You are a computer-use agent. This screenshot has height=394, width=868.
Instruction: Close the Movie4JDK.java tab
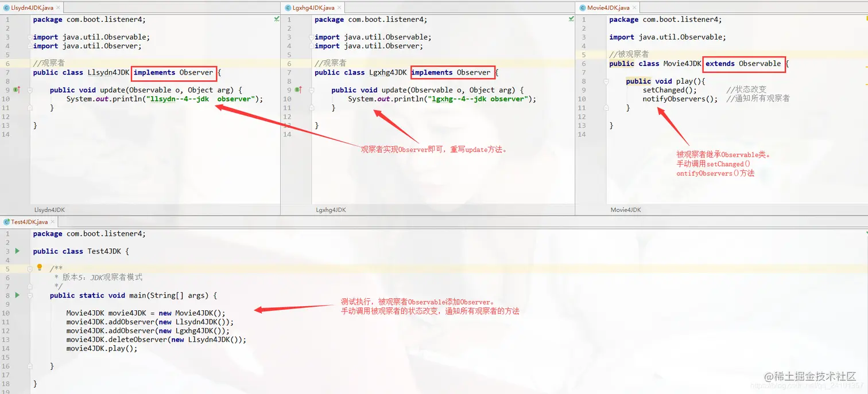634,7
